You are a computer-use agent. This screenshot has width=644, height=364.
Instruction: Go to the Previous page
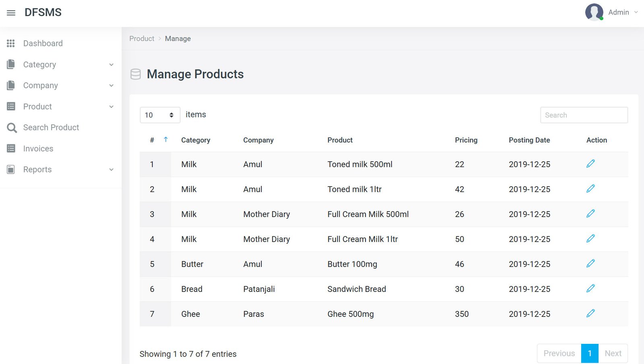pyautogui.click(x=559, y=353)
